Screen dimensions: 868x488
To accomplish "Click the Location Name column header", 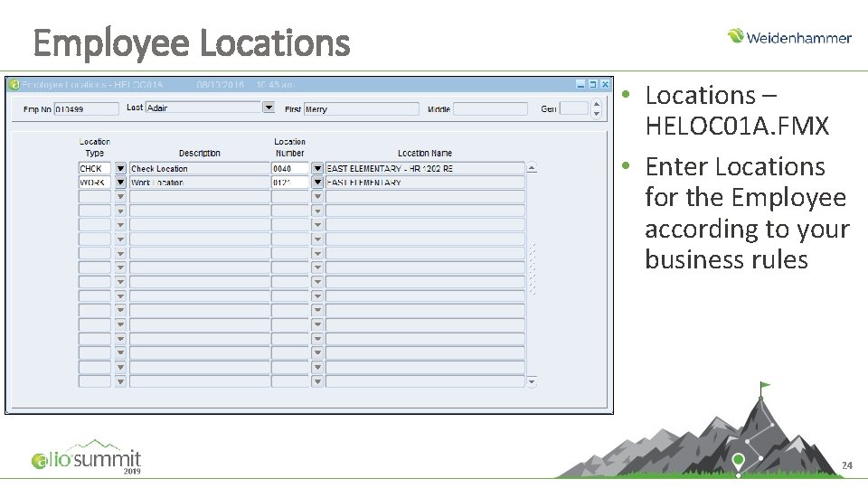I will (x=425, y=154).
